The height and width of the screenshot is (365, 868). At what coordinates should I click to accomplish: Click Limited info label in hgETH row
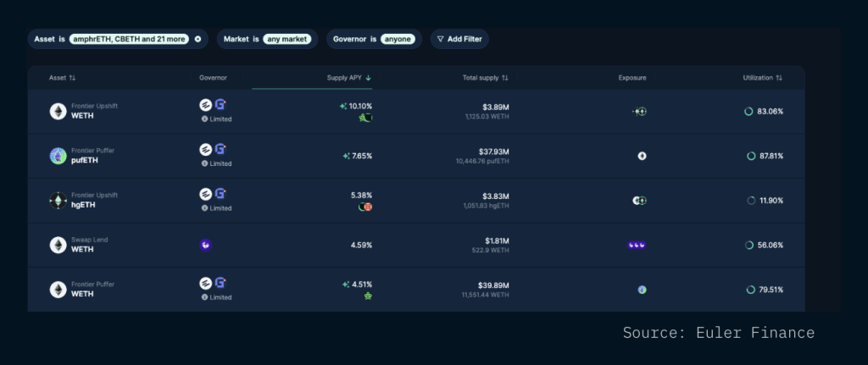click(216, 208)
